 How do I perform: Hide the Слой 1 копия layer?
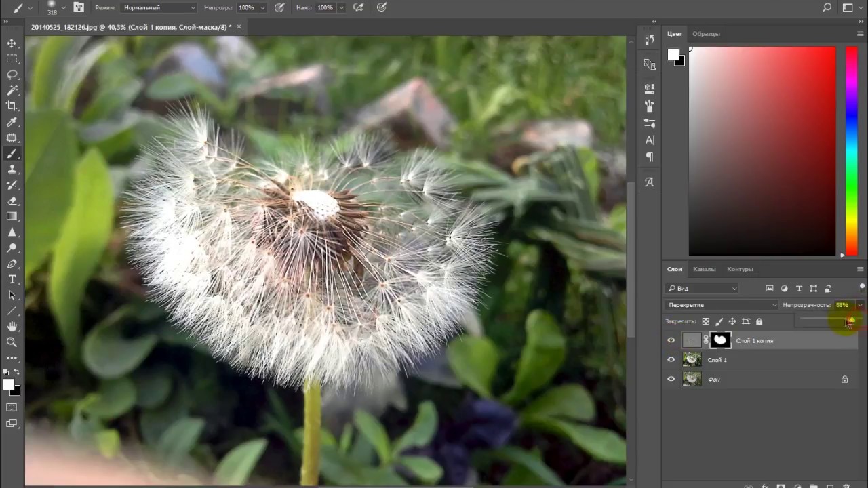[671, 341]
